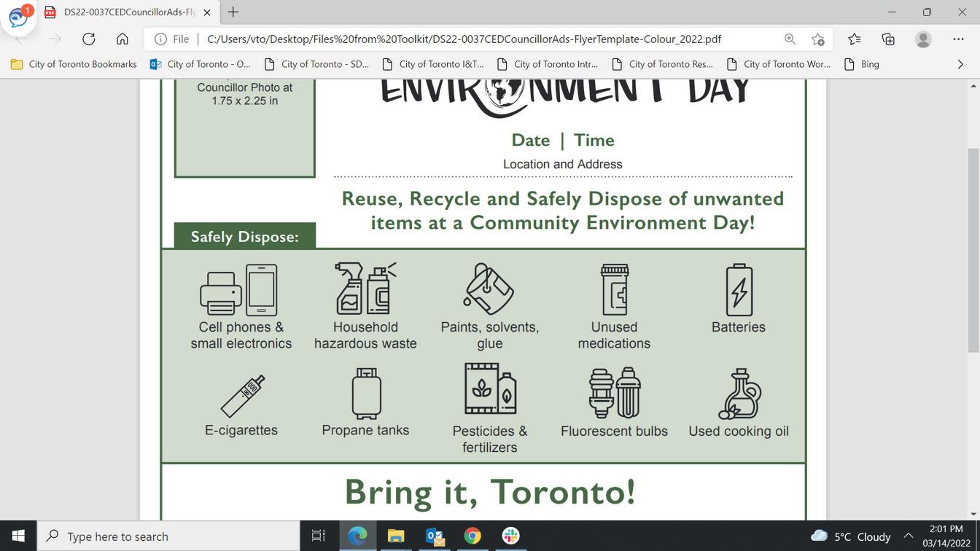Click the e-cigarette icon

(243, 395)
